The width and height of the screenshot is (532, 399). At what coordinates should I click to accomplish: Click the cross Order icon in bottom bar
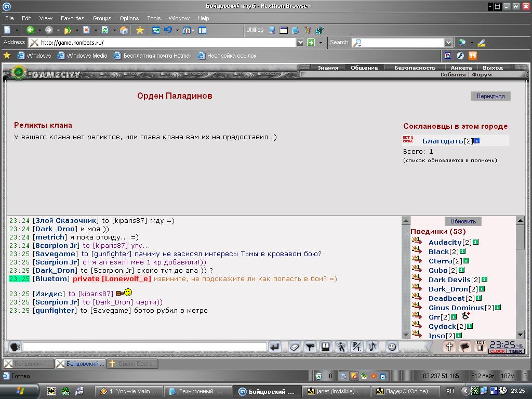449,347
